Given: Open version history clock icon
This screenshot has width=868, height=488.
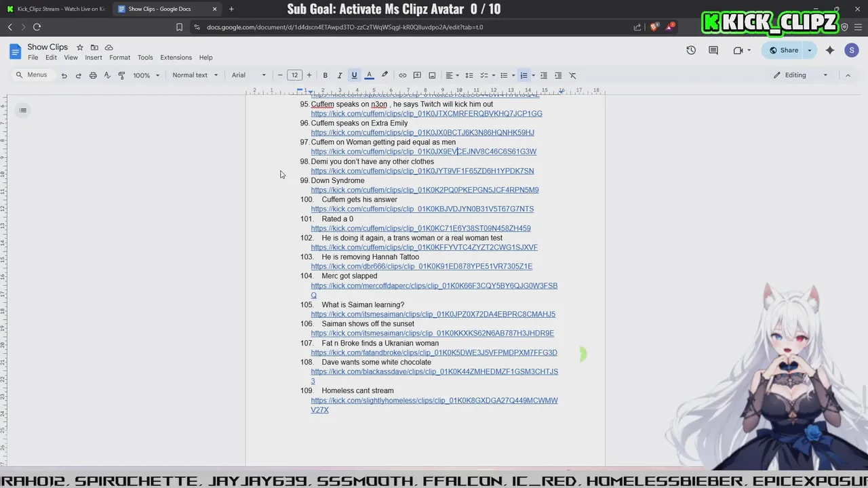Looking at the screenshot, I should pyautogui.click(x=691, y=50).
